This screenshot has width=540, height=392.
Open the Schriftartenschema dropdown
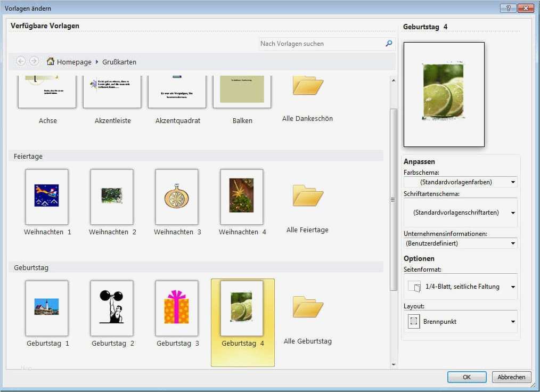pos(461,213)
